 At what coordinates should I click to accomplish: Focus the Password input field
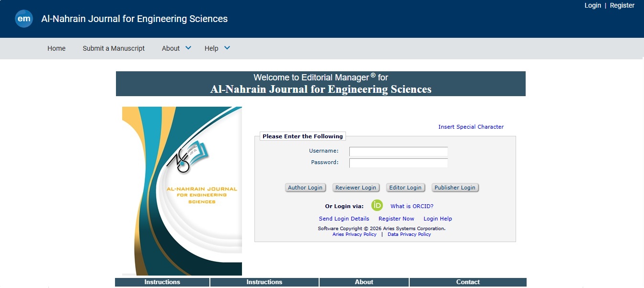point(398,163)
